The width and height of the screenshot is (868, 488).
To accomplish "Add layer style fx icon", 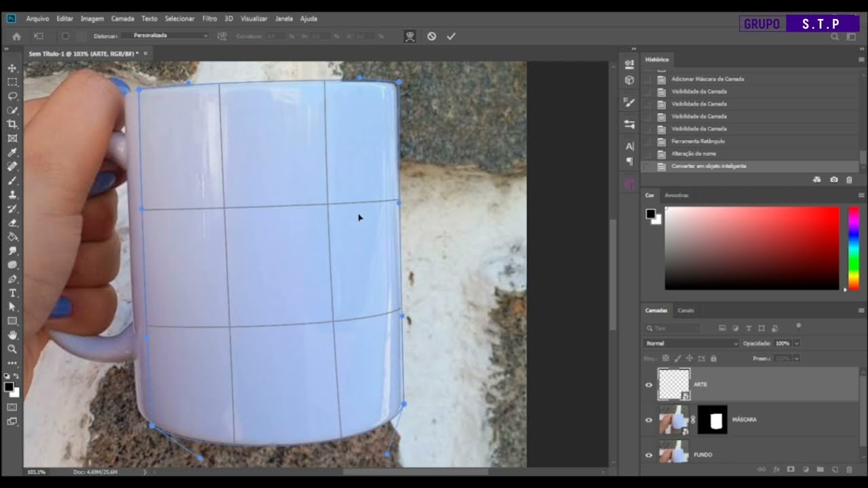I will pos(776,469).
